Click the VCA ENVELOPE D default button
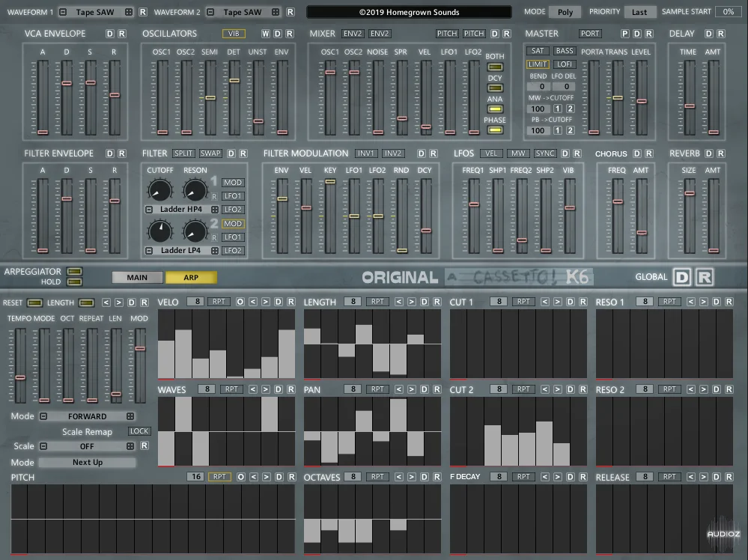The image size is (748, 560). click(x=110, y=34)
